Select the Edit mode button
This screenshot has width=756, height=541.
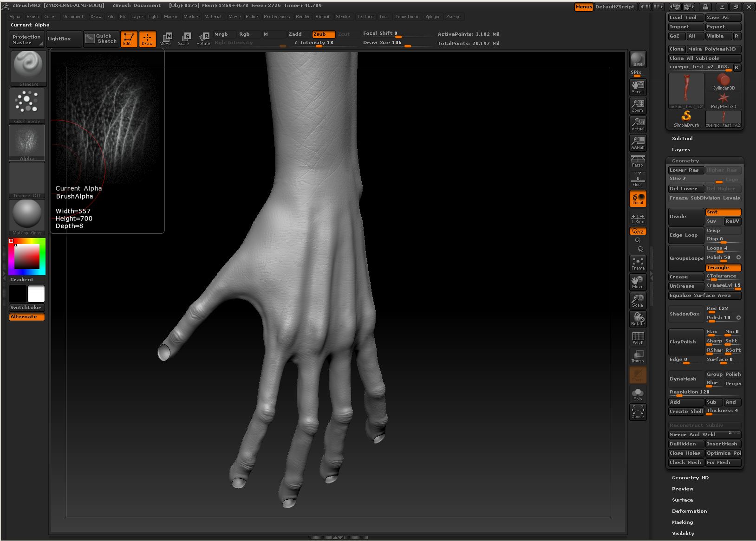coord(129,39)
